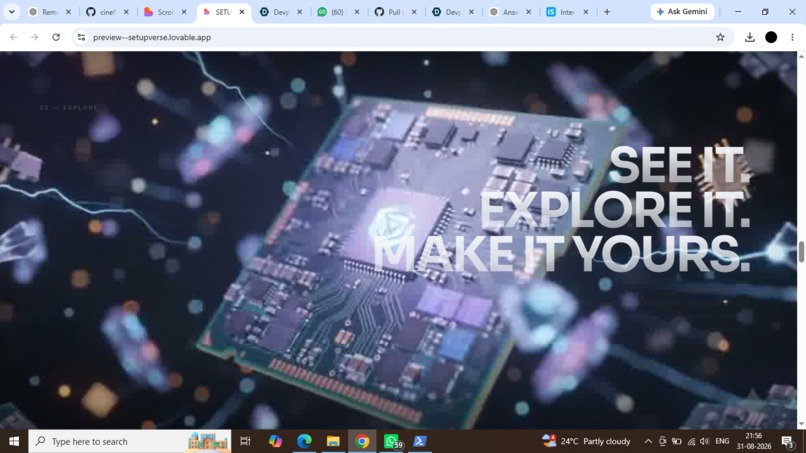
Task: Open the Windows Start menu
Action: (14, 441)
